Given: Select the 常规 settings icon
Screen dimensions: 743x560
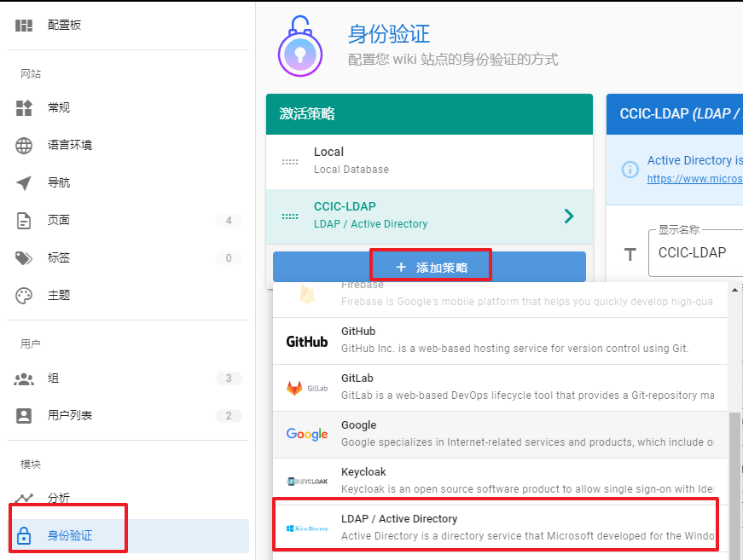Looking at the screenshot, I should tap(23, 107).
